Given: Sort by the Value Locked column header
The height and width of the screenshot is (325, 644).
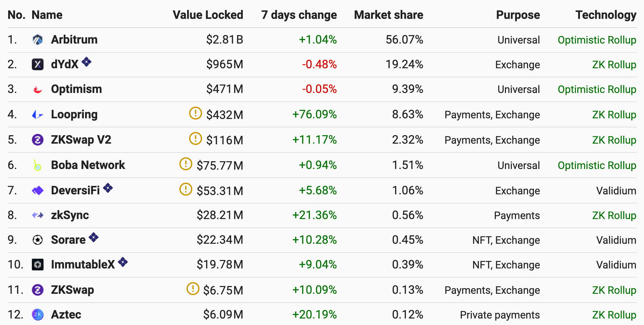Looking at the screenshot, I should point(208,15).
